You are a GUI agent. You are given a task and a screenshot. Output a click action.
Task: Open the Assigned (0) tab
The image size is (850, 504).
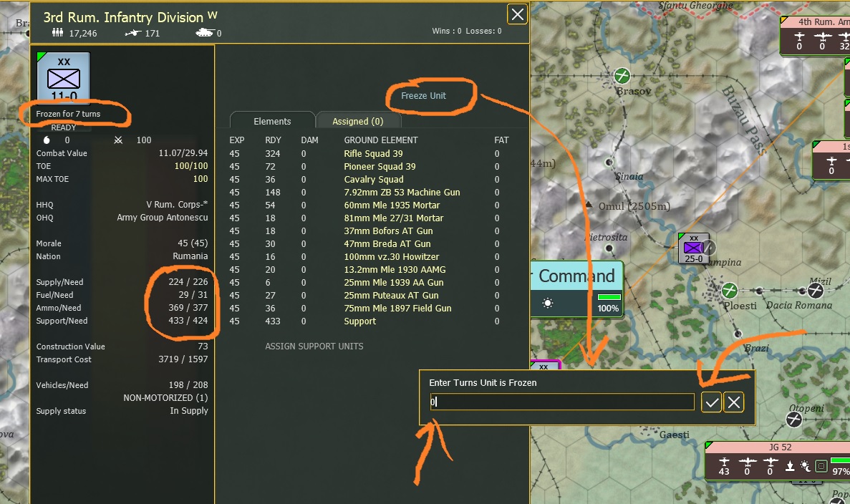pos(358,122)
